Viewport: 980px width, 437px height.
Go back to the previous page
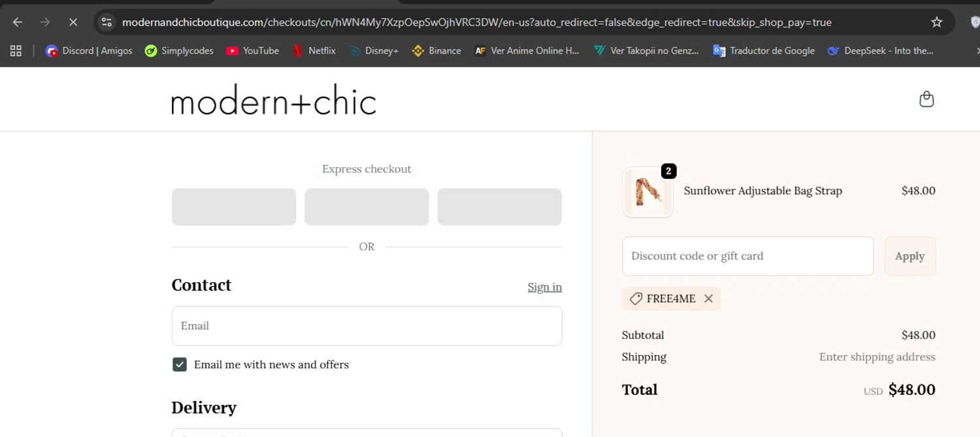pyautogui.click(x=18, y=22)
